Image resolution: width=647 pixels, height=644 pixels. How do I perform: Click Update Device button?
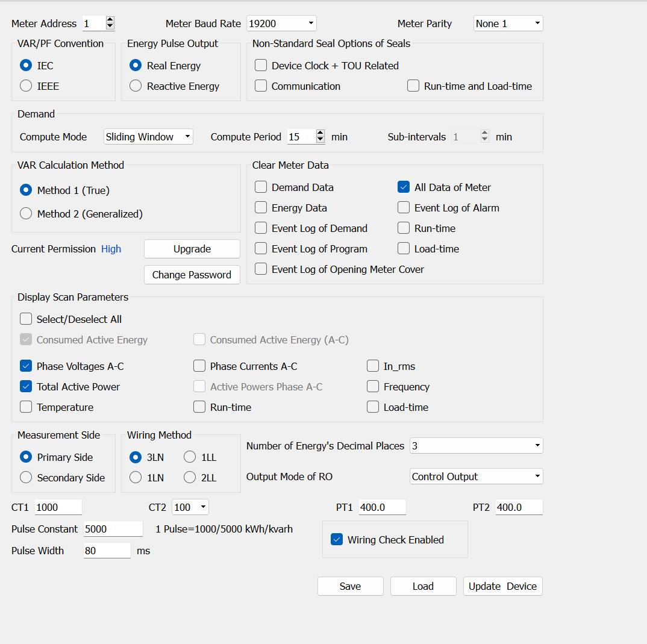pyautogui.click(x=502, y=586)
